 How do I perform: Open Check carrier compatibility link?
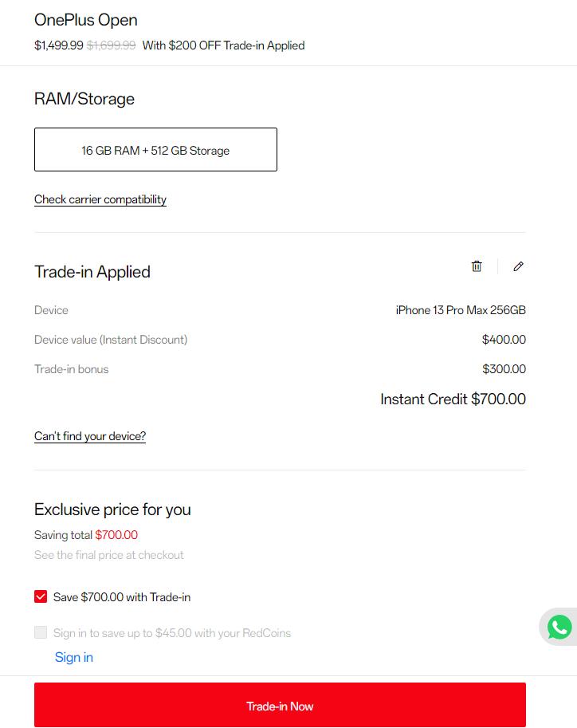coord(100,199)
